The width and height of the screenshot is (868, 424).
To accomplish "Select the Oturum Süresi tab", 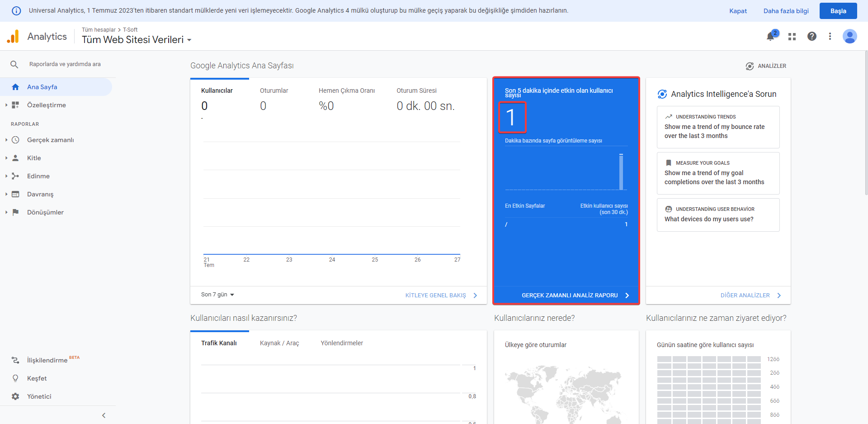I will pyautogui.click(x=425, y=100).
